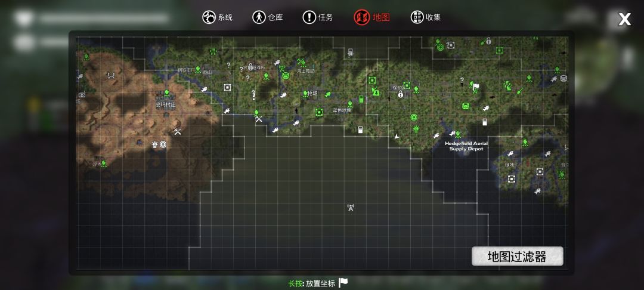Select the green pin above 皮玛村庄
The image size is (644, 290).
point(167,93)
